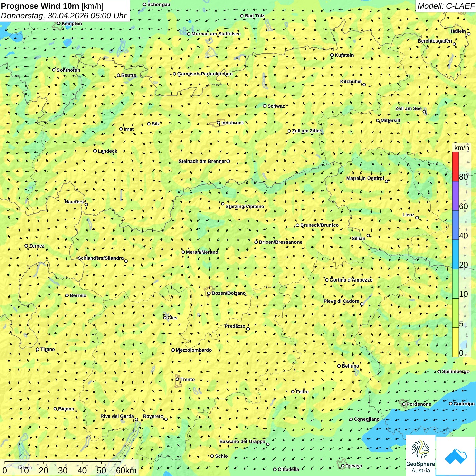The height and width of the screenshot is (476, 476).
Task: Click the Kitzbühel location marker
Action: click(x=364, y=85)
